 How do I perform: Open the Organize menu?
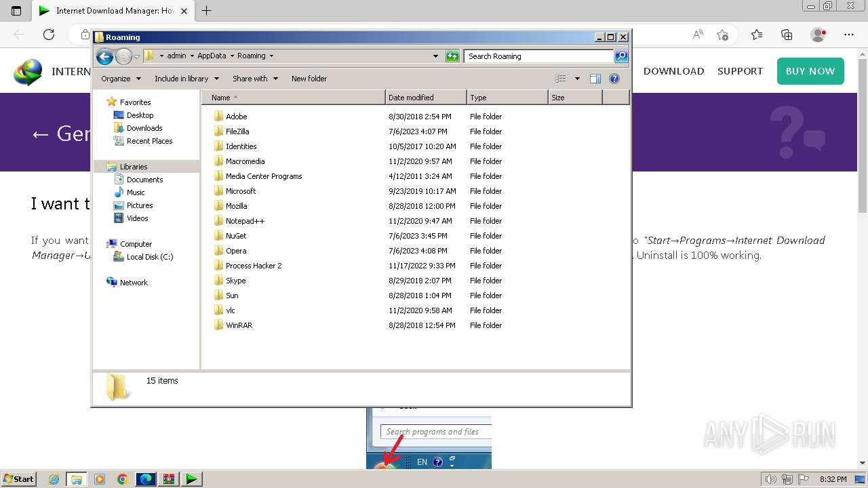121,79
